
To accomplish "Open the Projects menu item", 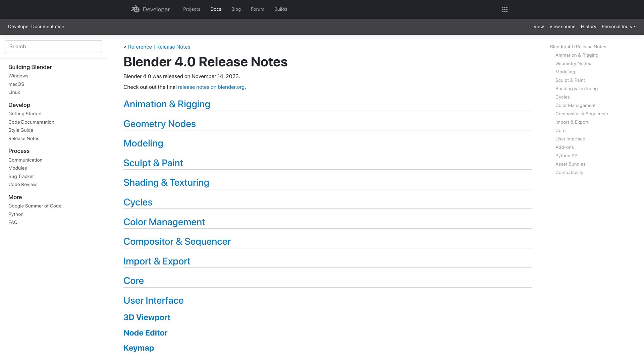I will click(192, 9).
